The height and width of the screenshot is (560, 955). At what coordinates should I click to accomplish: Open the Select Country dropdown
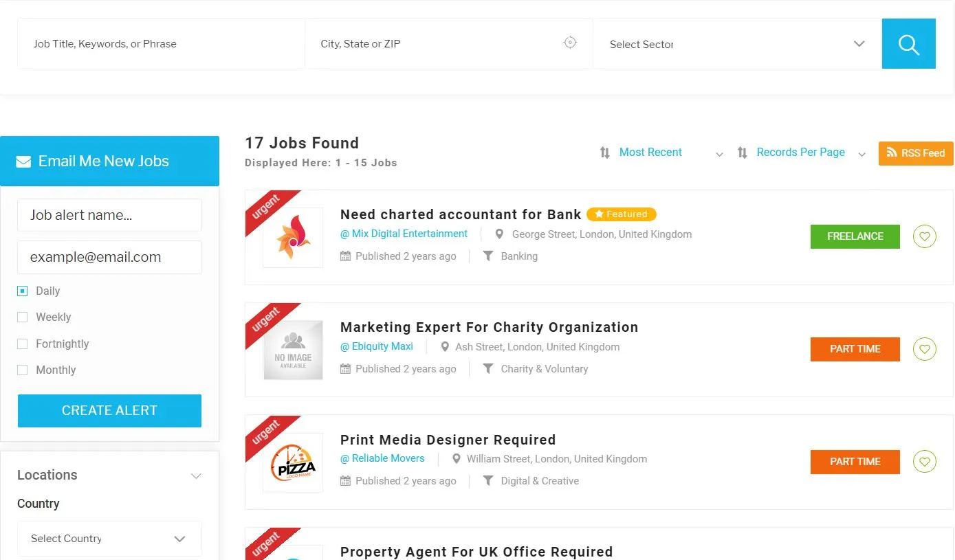click(109, 539)
